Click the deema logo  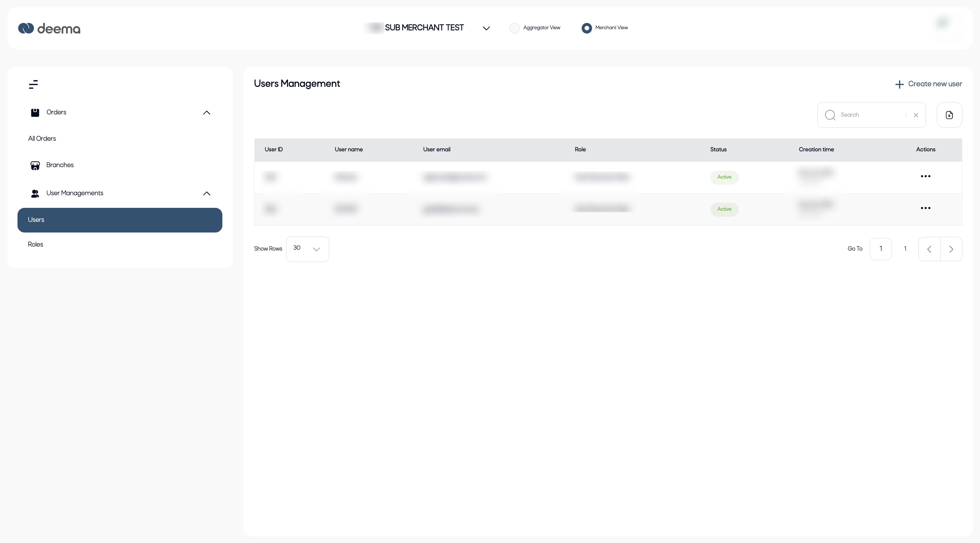[49, 29]
